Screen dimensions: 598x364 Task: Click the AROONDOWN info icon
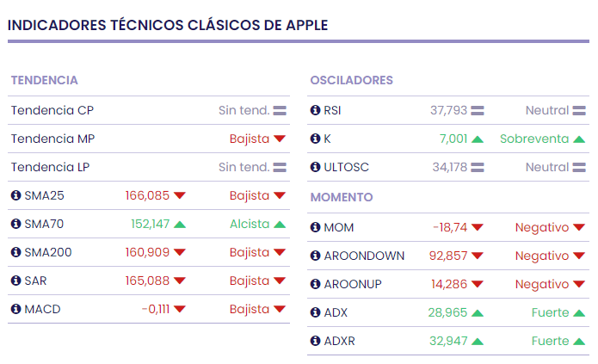click(315, 256)
